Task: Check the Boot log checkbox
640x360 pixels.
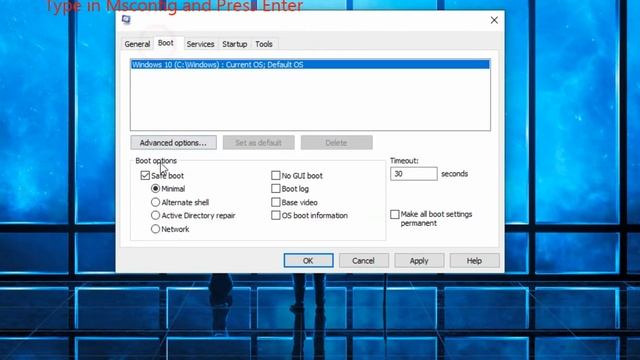Action: pyautogui.click(x=276, y=189)
